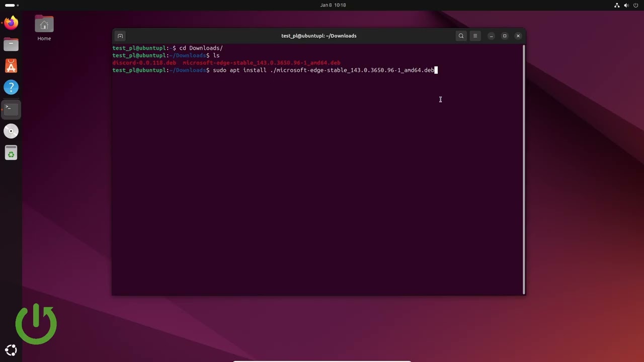Select the Terminal icon in dock
Viewport: 644px width, 362px height.
click(11, 109)
